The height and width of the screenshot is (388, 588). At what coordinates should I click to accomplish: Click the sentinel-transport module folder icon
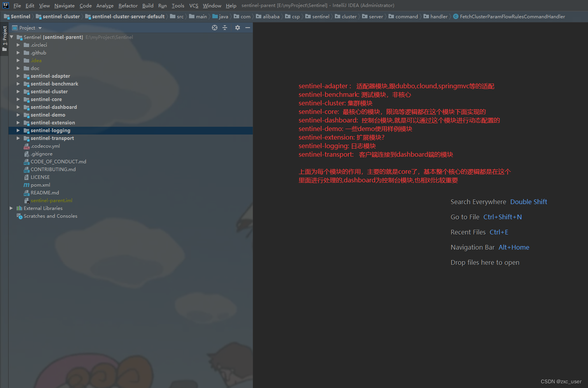tap(26, 138)
